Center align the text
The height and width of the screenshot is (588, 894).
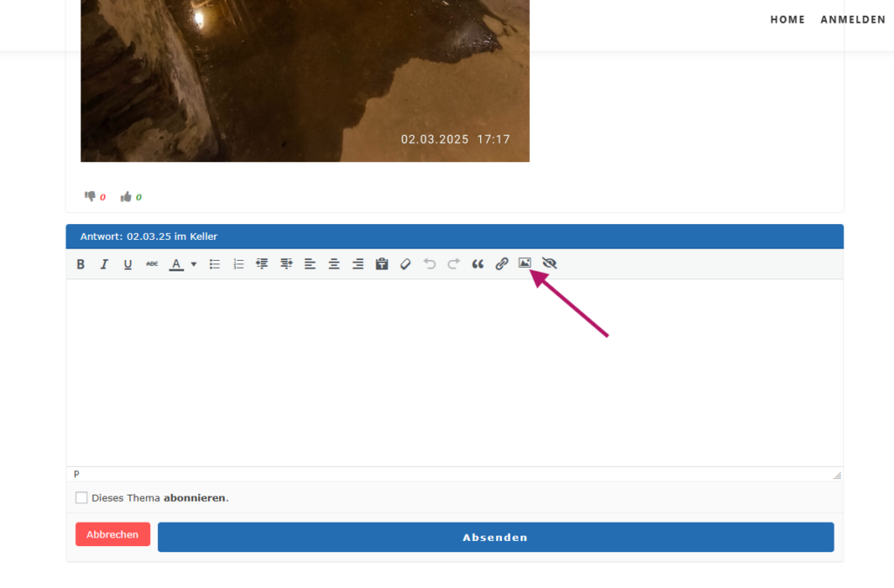pyautogui.click(x=334, y=264)
